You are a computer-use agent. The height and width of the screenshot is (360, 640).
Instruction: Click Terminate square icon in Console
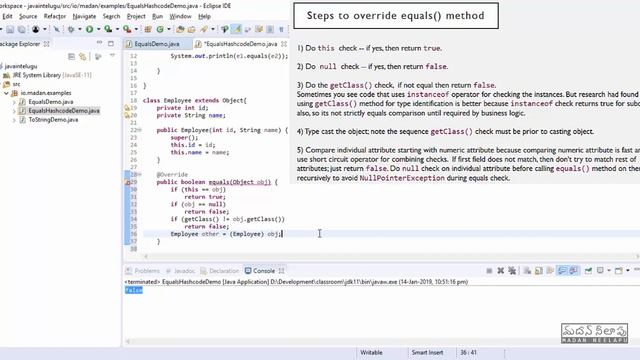click(489, 271)
